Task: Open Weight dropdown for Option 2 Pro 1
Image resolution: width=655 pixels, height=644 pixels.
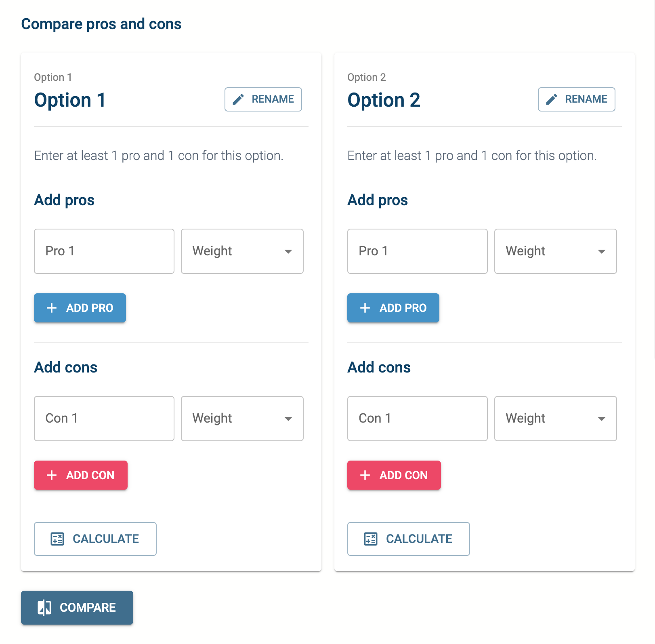Action: (556, 251)
